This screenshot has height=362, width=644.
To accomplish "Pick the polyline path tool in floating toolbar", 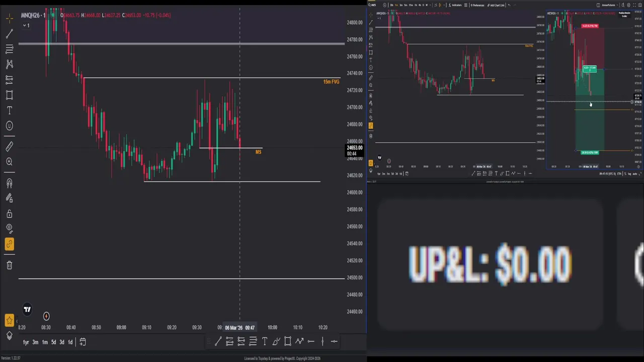I will tap(299, 341).
